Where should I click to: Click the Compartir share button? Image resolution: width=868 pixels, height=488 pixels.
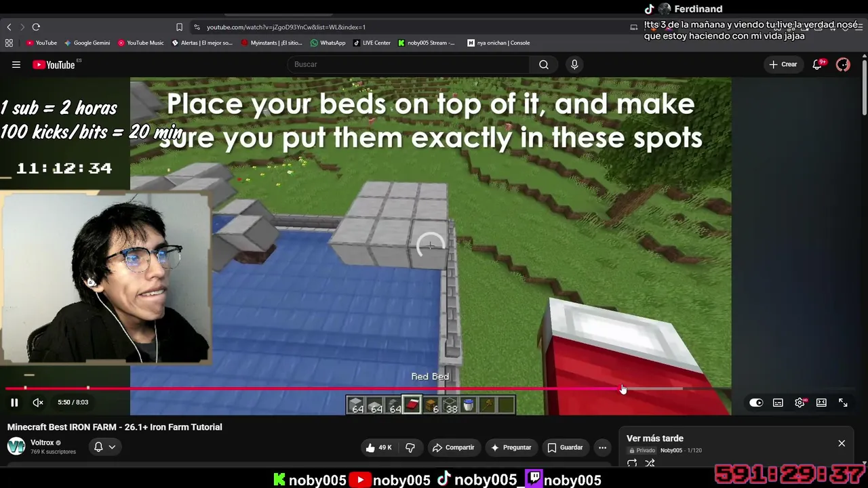point(453,447)
